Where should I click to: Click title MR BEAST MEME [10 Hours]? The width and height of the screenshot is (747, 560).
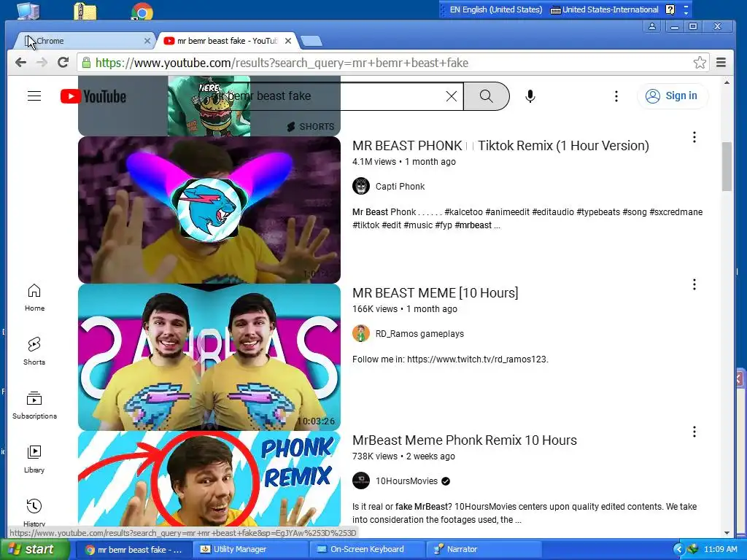pyautogui.click(x=435, y=293)
